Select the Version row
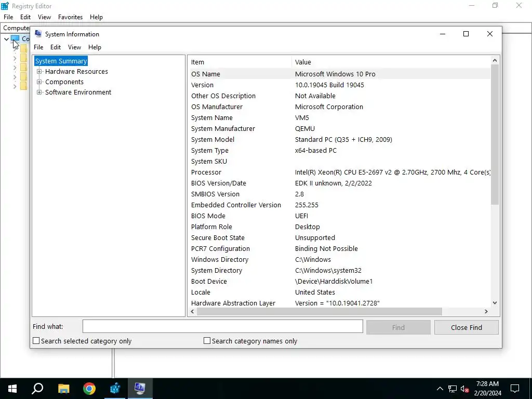532x399 pixels. click(x=339, y=85)
